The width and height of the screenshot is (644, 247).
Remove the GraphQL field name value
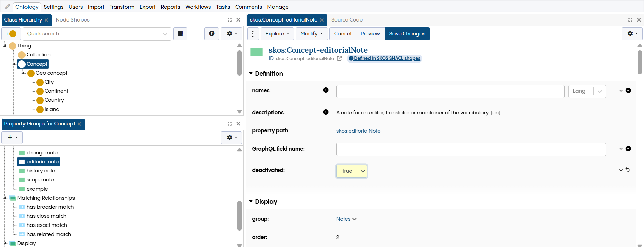(x=628, y=149)
